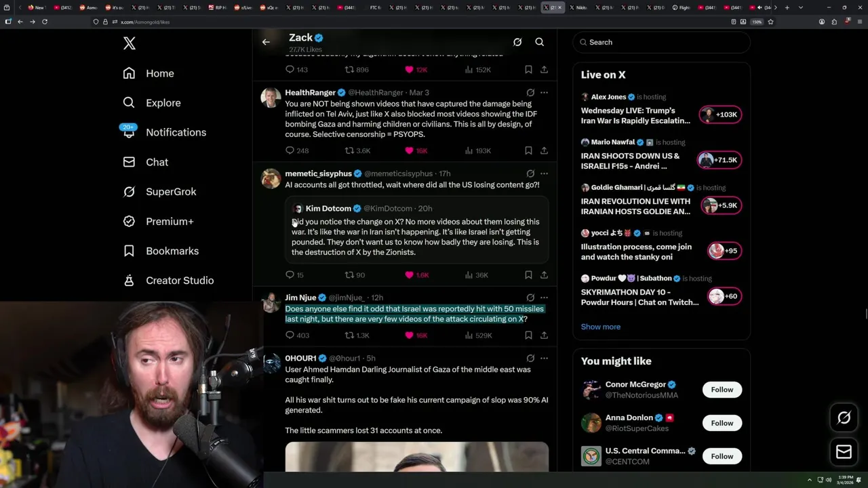
Task: Open Premium+ from the sidebar
Action: pos(158,222)
